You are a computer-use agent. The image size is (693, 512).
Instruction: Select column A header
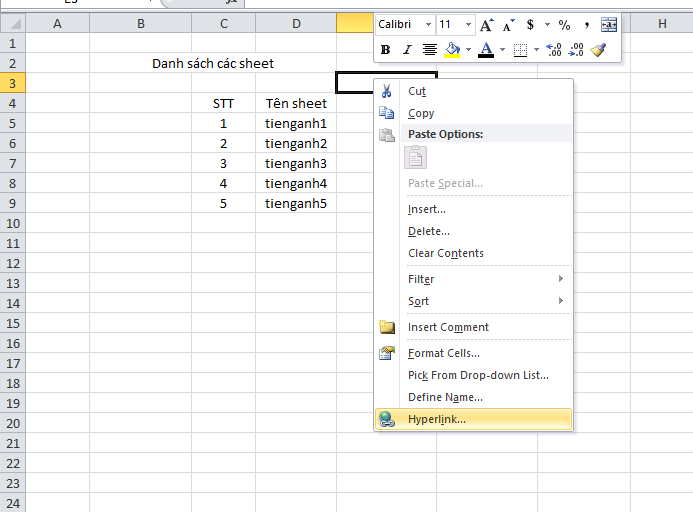coord(57,23)
